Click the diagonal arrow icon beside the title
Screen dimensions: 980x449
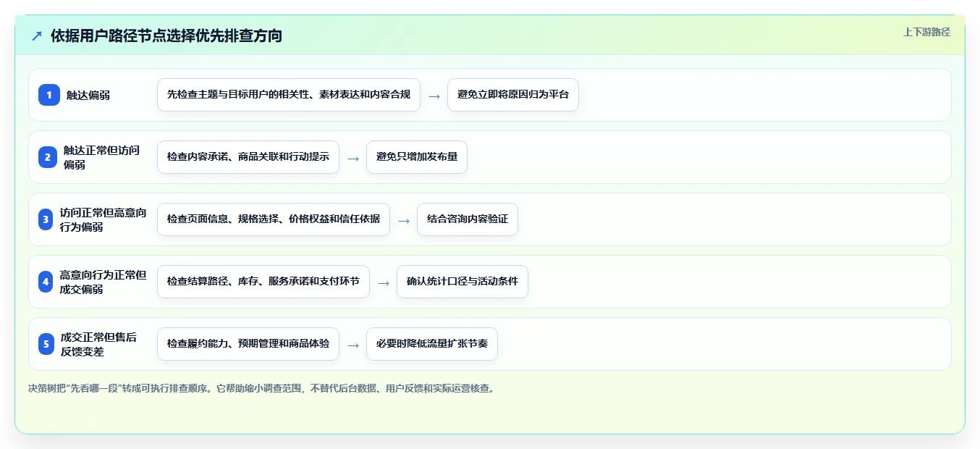click(37, 35)
